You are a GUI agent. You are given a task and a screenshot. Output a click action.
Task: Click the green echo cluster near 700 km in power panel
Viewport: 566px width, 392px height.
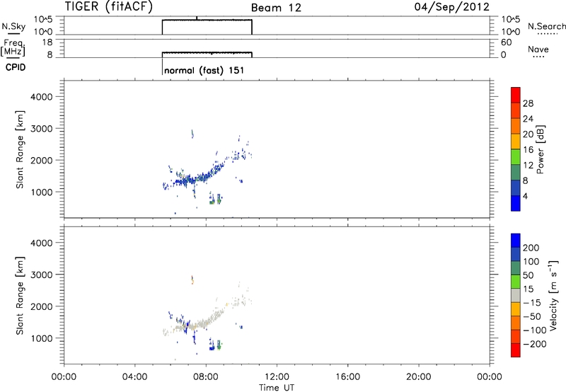(x=216, y=200)
